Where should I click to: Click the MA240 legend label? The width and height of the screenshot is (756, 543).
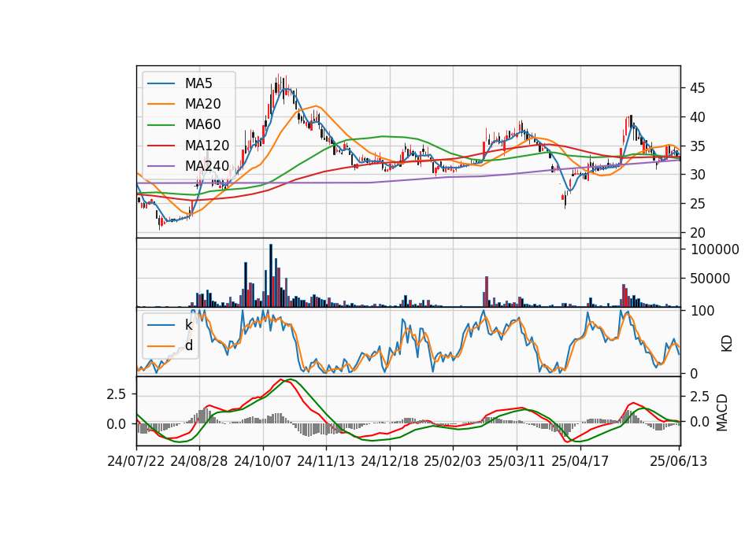coord(207,166)
